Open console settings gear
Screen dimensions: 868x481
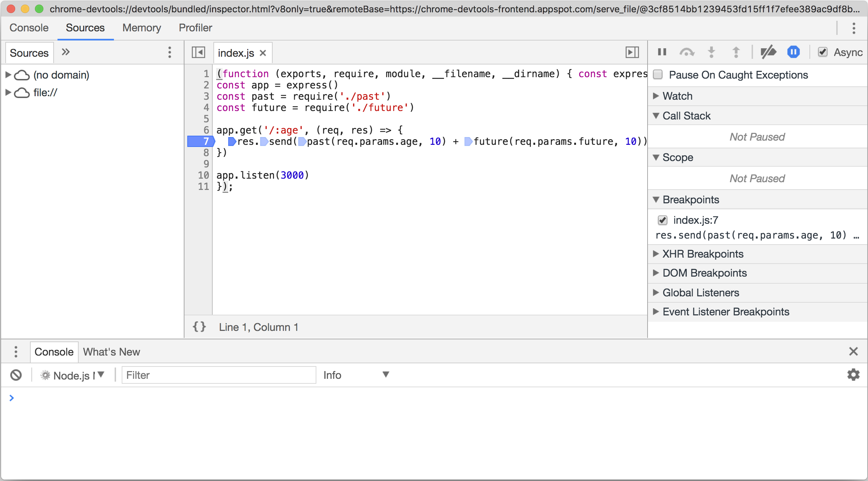[x=853, y=375]
